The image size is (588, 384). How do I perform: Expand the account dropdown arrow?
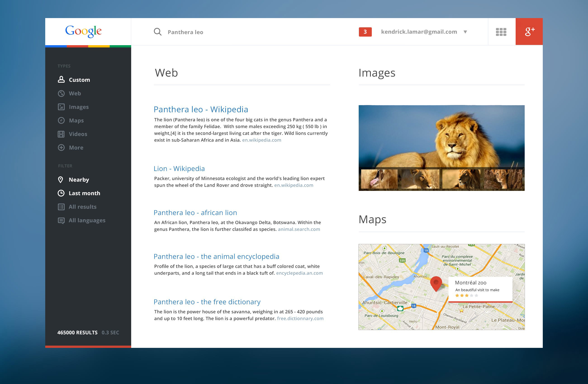tap(465, 32)
